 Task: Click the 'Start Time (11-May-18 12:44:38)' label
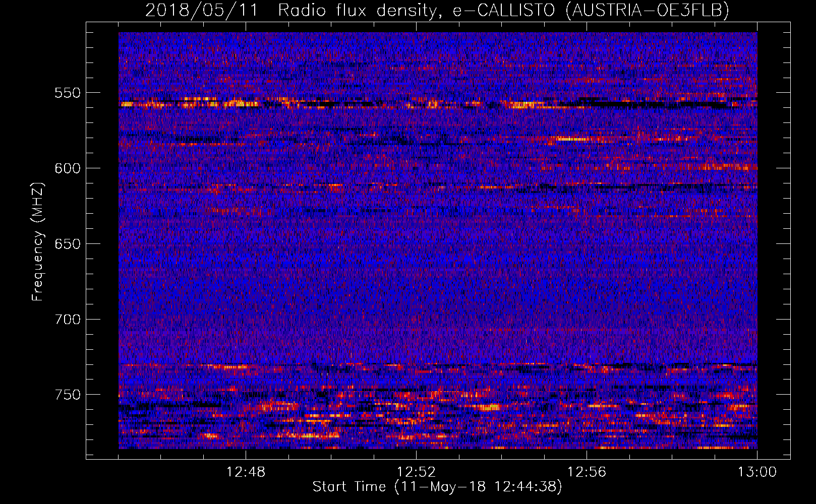437,487
